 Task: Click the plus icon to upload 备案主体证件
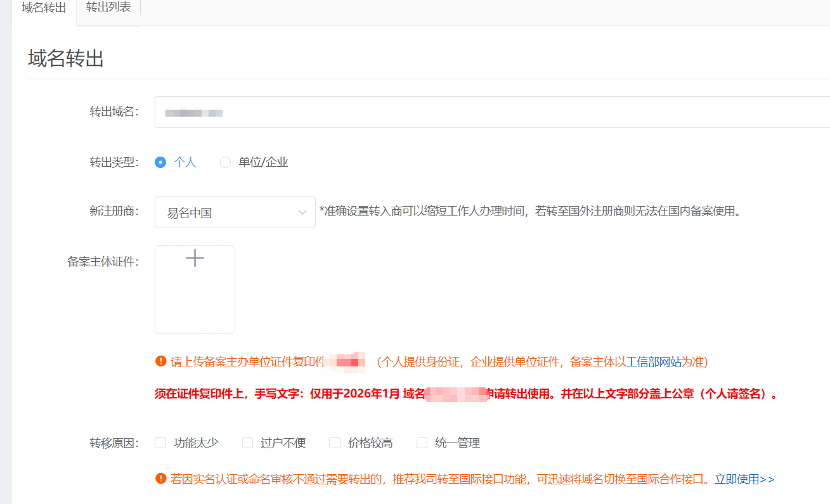tap(195, 258)
